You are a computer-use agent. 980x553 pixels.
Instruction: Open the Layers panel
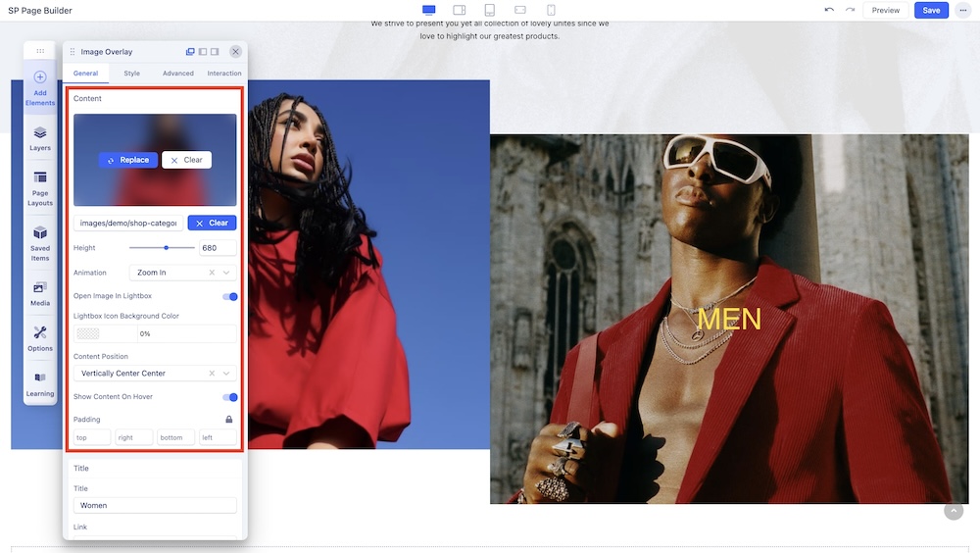pyautogui.click(x=40, y=138)
